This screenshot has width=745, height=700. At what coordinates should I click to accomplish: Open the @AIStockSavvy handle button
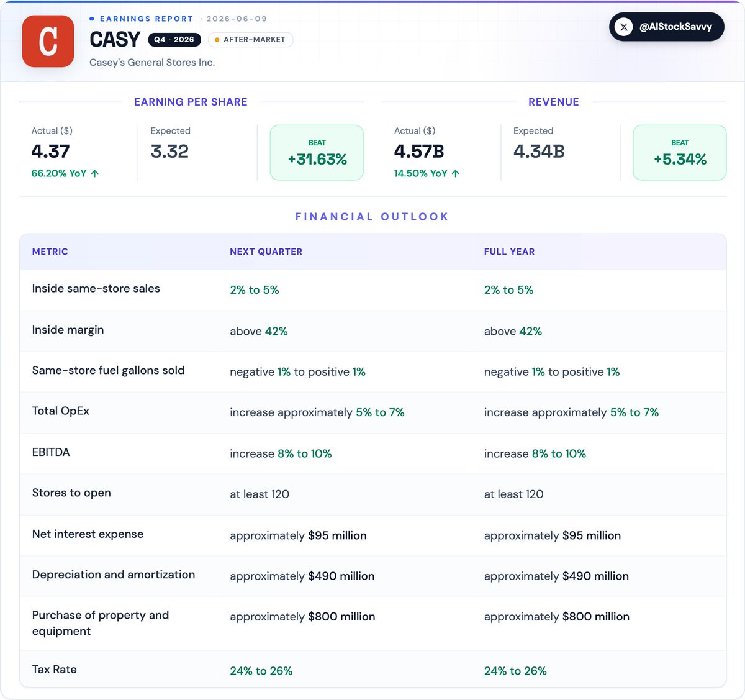click(667, 27)
